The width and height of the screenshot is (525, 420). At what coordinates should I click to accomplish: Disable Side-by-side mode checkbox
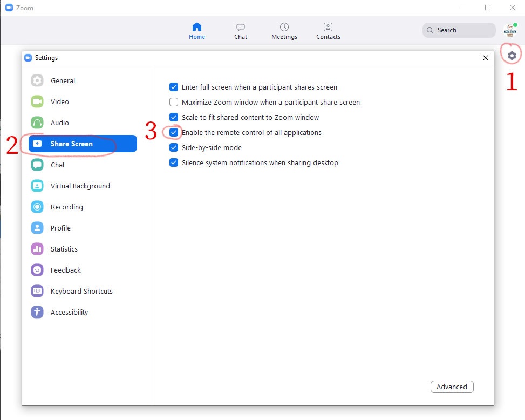174,147
